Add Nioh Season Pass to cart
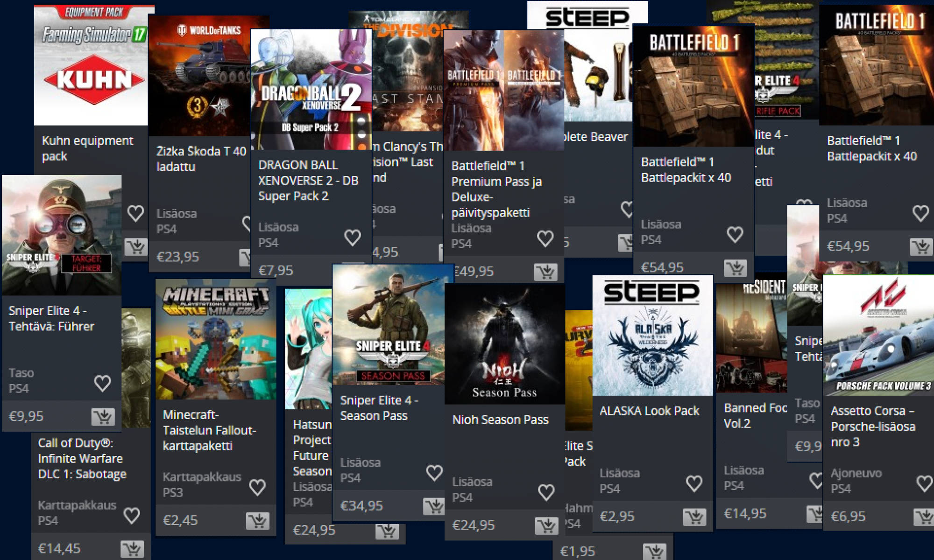This screenshot has height=560, width=934. point(546,525)
